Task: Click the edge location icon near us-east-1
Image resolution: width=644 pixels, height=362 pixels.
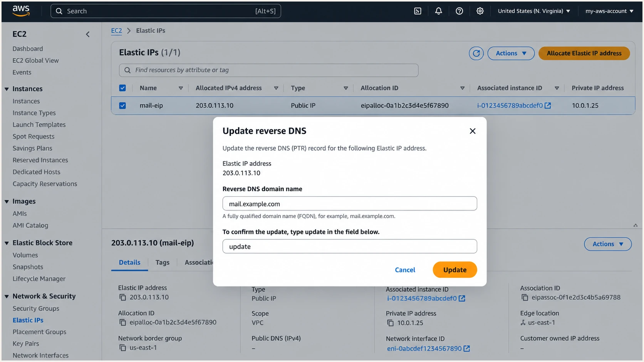Action: coord(523,323)
